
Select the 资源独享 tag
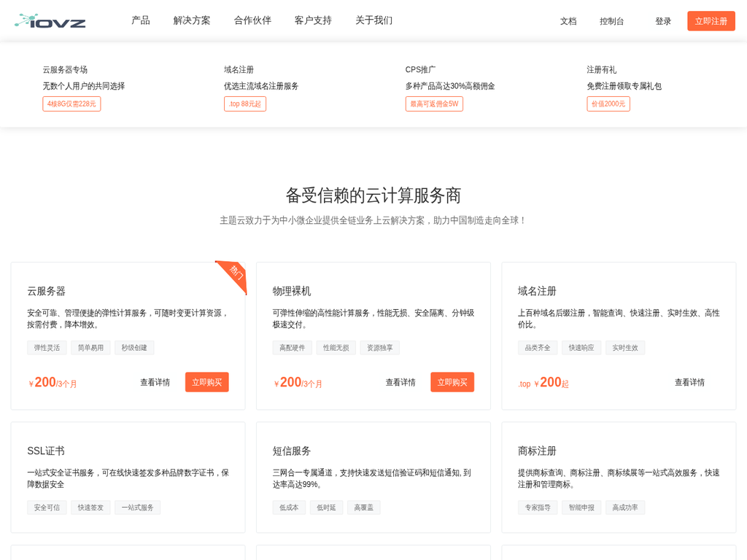pyautogui.click(x=379, y=348)
